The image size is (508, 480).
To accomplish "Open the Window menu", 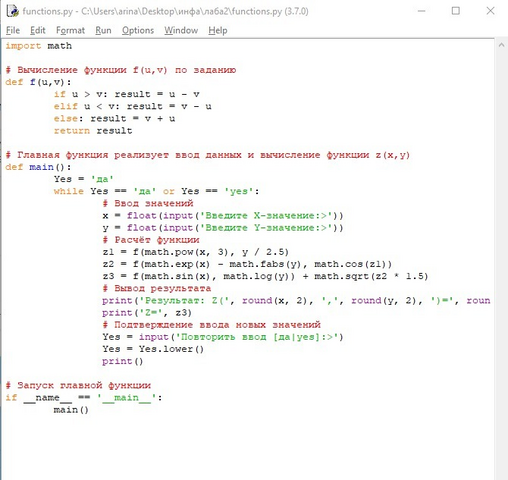I will tap(181, 30).
